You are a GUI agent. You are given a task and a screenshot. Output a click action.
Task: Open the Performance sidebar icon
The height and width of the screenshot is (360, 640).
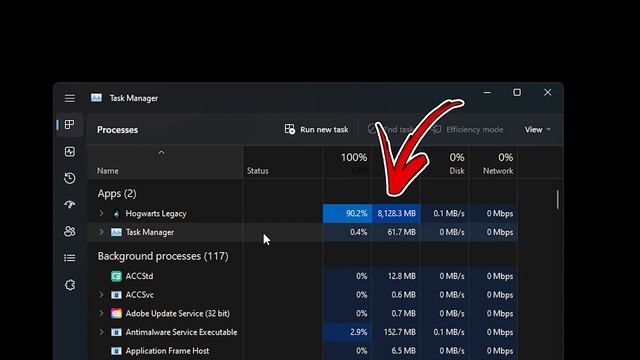click(x=70, y=151)
